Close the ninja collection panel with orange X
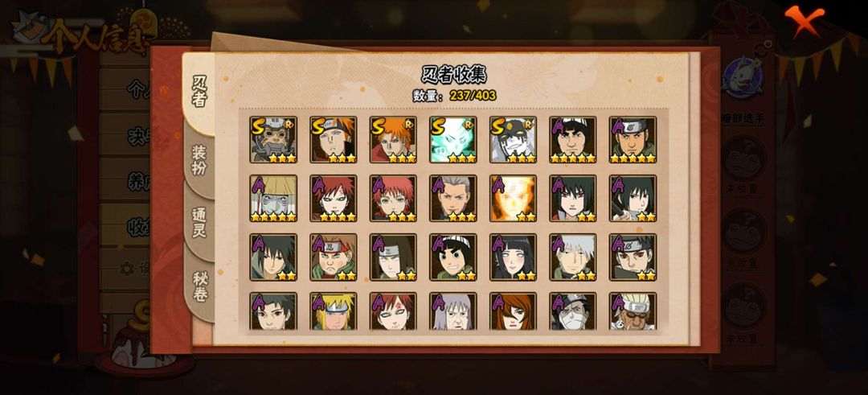This screenshot has width=868, height=395. [x=805, y=20]
